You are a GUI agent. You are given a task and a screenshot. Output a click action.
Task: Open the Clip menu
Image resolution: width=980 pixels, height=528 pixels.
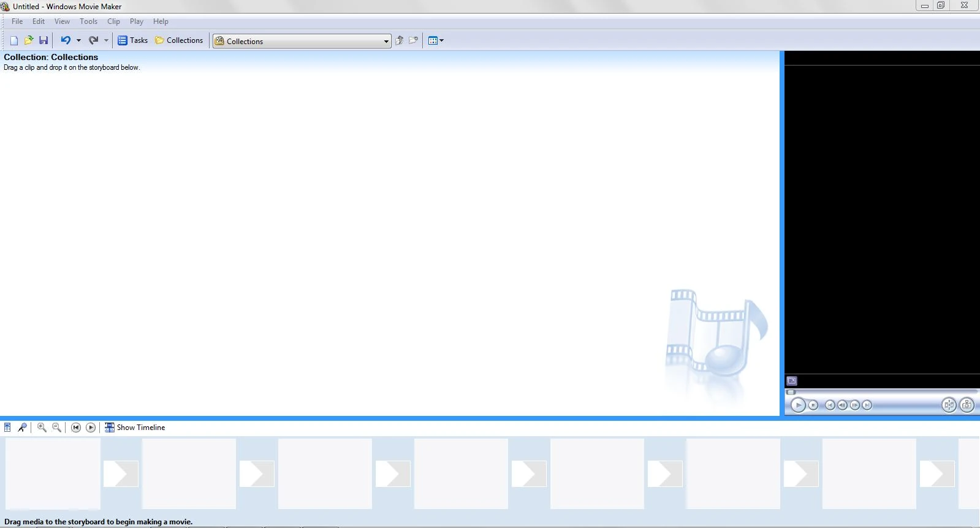113,21
